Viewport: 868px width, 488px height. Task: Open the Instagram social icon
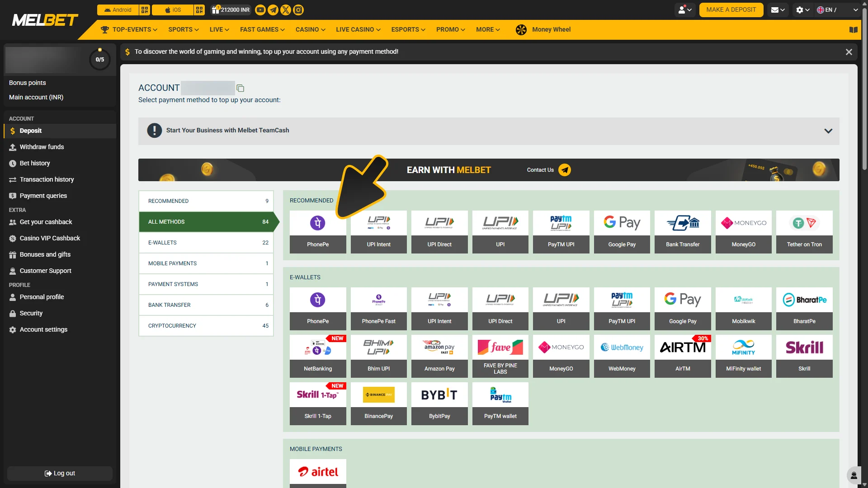tap(298, 10)
